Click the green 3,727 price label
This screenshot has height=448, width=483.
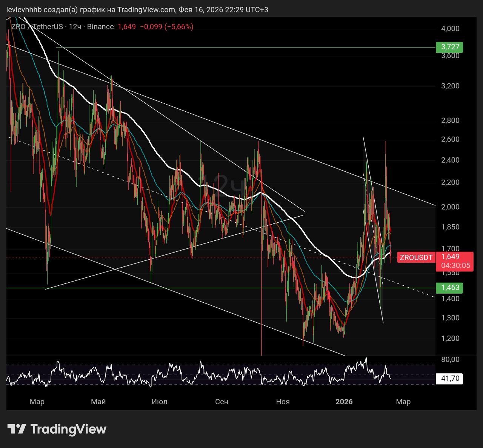(449, 47)
